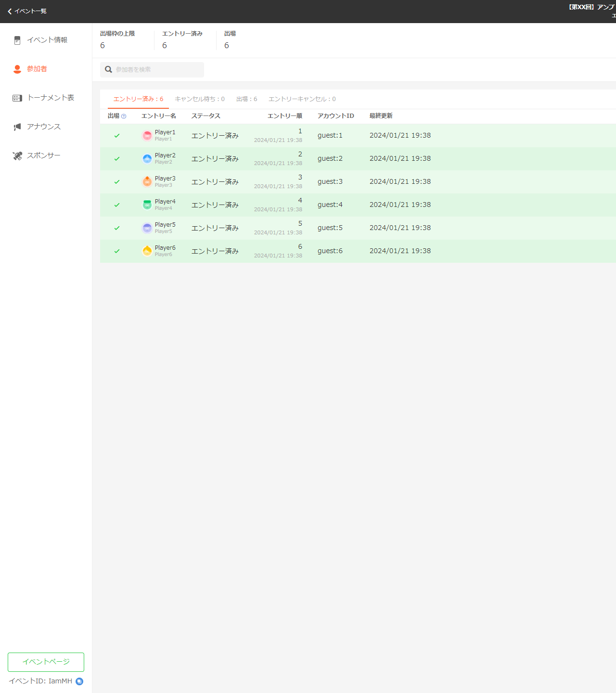This screenshot has width=616, height=693.
Task: Toggle the 出場 checkmark for Player5
Action: [117, 228]
